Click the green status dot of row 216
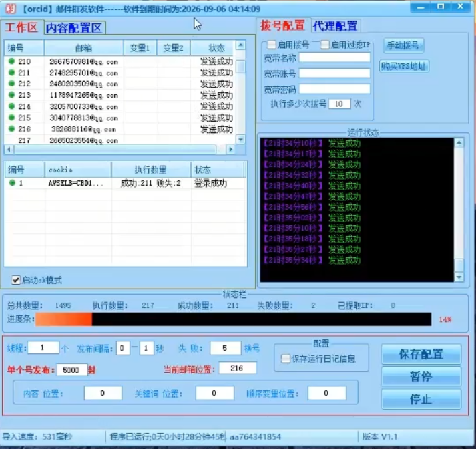 11,129
